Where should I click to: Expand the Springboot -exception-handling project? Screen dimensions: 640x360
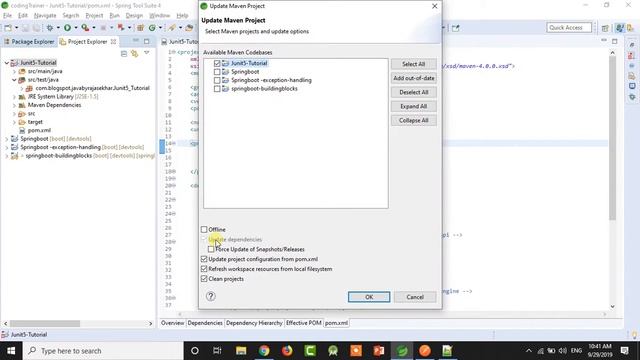pyautogui.click(x=7, y=147)
